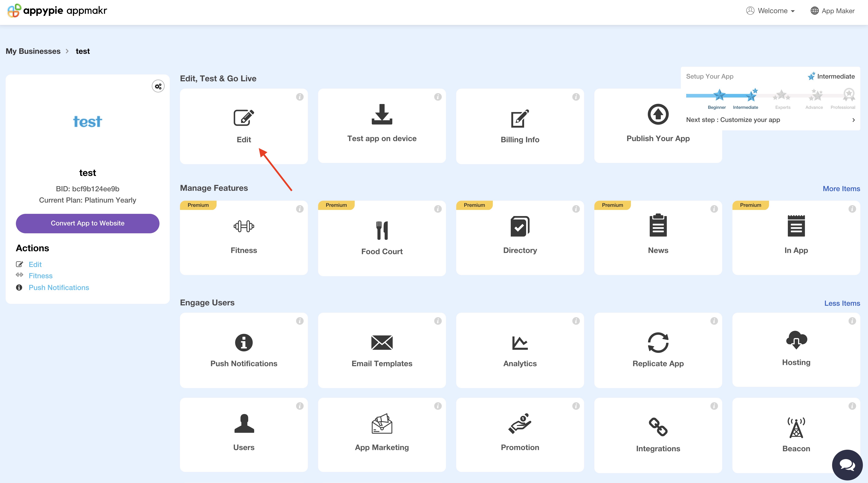
Task: Open the Push Notifications card
Action: [244, 350]
